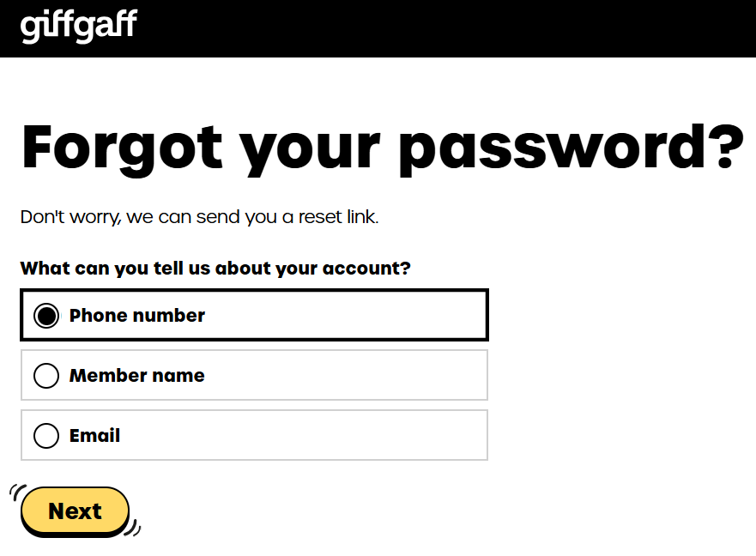Screen dimensions: 756x556
Task: Click wiggle lines at Next button's top-left
Action: coord(16,492)
